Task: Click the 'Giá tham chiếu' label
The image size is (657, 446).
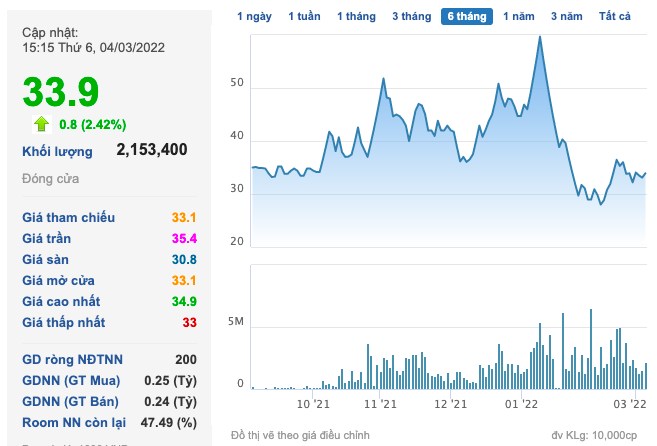Action: point(68,217)
